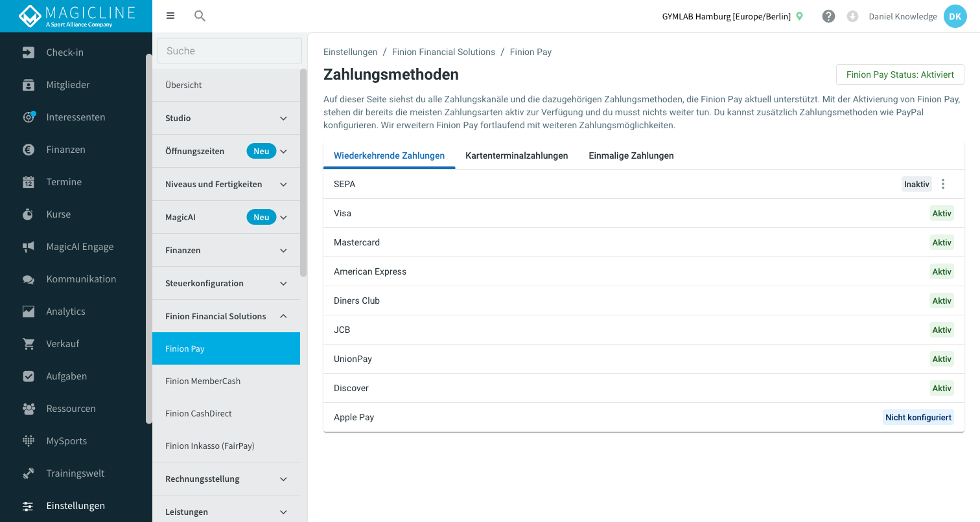This screenshot has width=980, height=522.
Task: Expand the Rechnungsstellung section
Action: coord(283,479)
